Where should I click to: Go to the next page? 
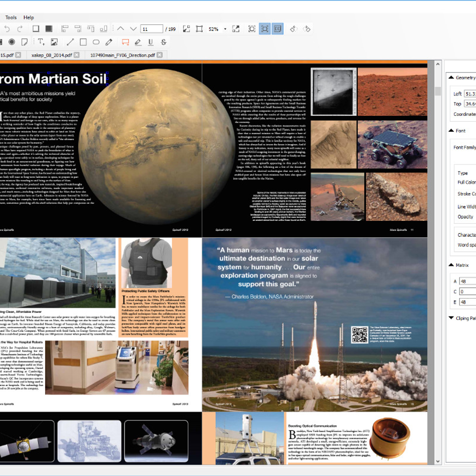tap(132, 29)
